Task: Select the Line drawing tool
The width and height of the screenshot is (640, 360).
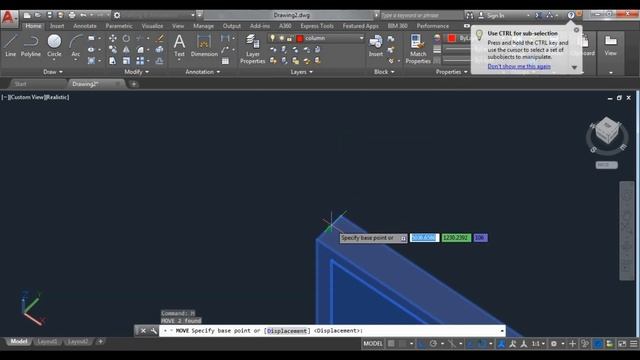Action: click(x=11, y=46)
